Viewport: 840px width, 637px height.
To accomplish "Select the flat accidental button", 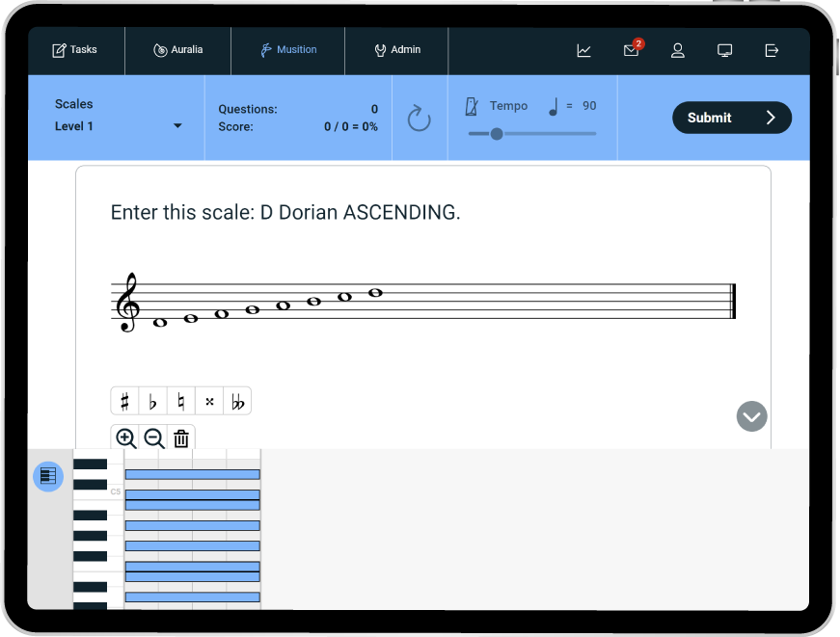I will (152, 401).
